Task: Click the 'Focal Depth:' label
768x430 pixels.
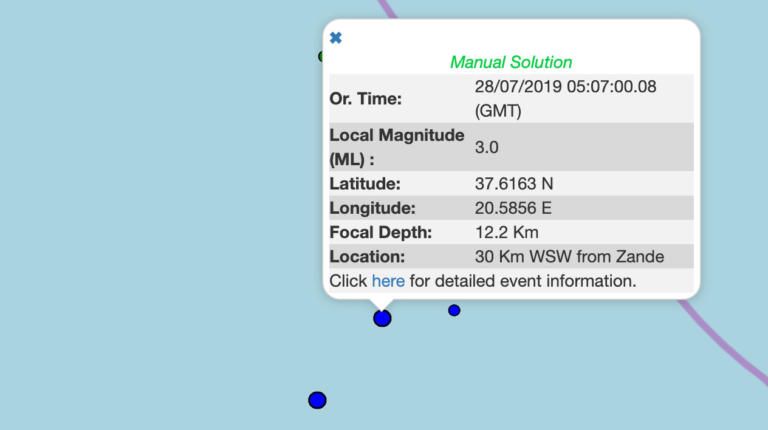Action: pos(380,232)
